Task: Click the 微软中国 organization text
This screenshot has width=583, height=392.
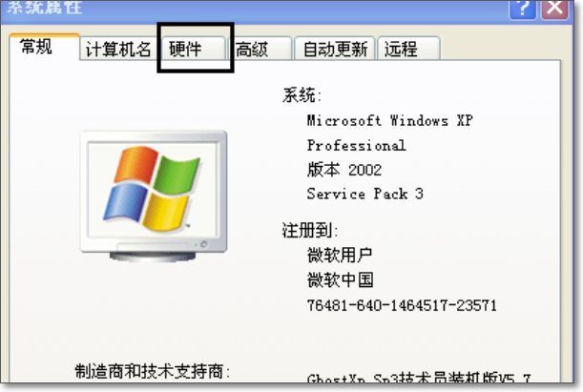Action: pos(341,279)
